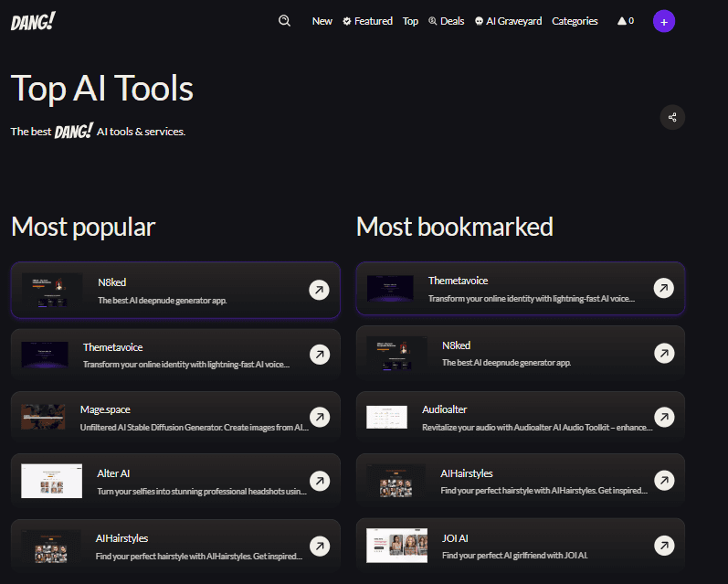The image size is (728, 584).
Task: Click Themetavoice arrow icon under Most popular
Action: (320, 355)
